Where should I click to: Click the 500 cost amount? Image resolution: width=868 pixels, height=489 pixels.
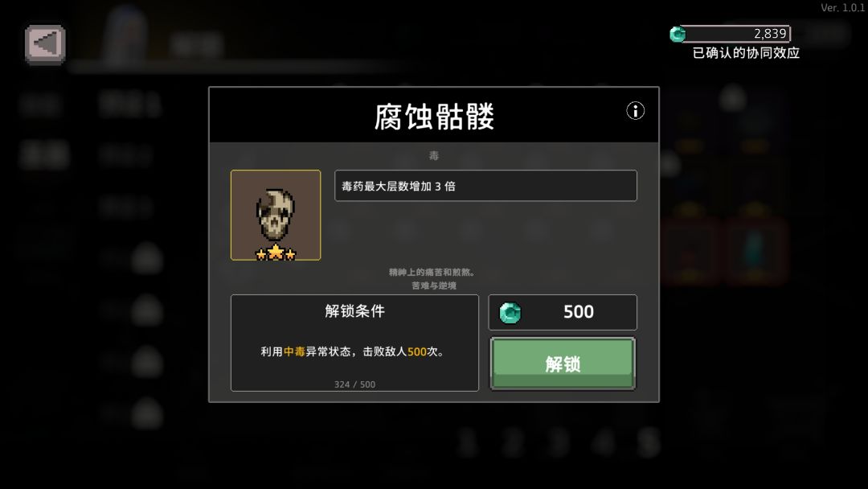pyautogui.click(x=579, y=312)
